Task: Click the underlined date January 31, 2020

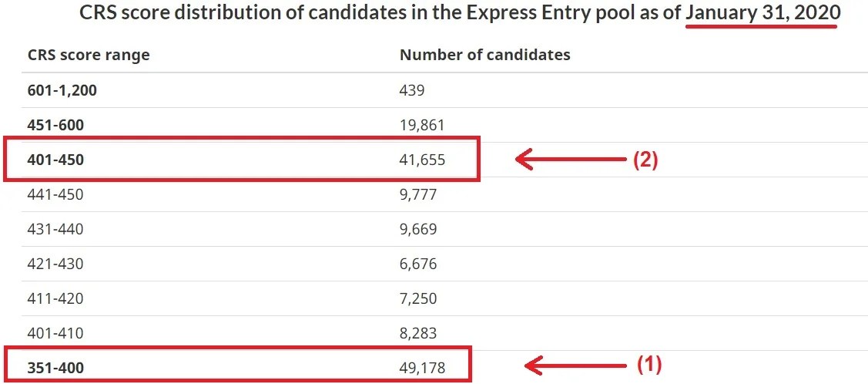Action: pos(762,13)
